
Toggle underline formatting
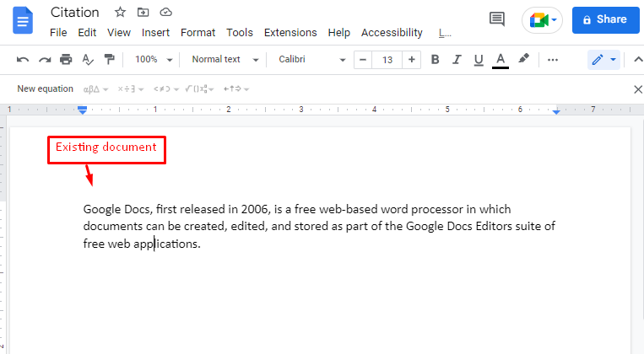(479, 61)
